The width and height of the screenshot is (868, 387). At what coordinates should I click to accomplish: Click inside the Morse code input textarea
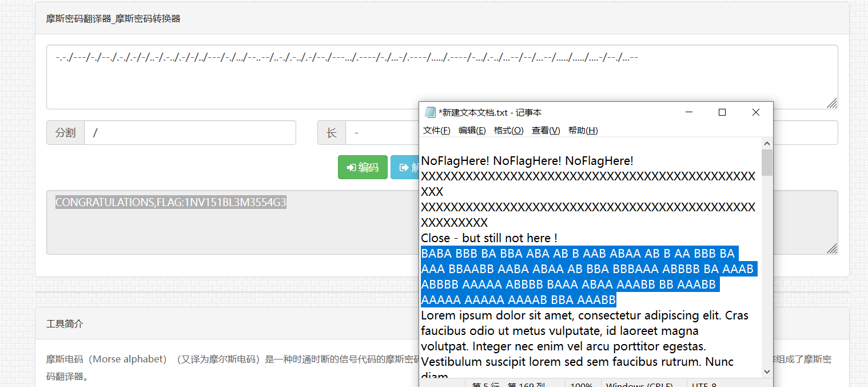pyautogui.click(x=229, y=77)
